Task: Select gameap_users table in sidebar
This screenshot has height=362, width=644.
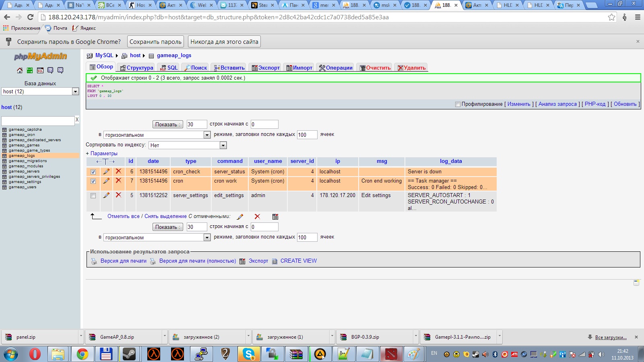Action: pos(23,187)
